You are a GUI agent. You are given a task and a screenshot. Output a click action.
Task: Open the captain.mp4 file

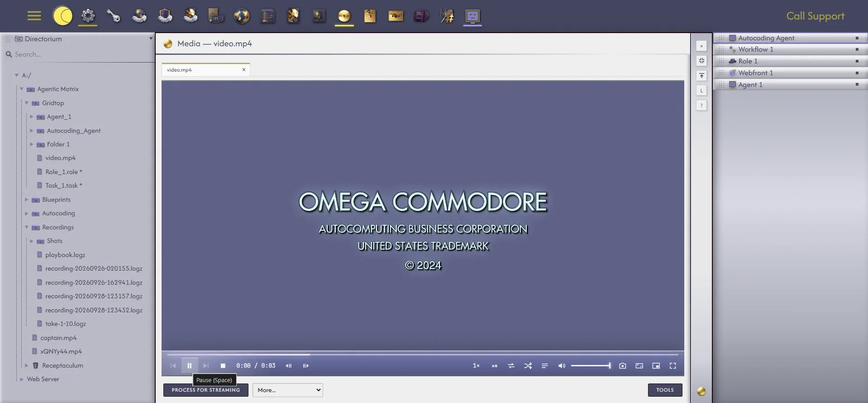[58, 338]
